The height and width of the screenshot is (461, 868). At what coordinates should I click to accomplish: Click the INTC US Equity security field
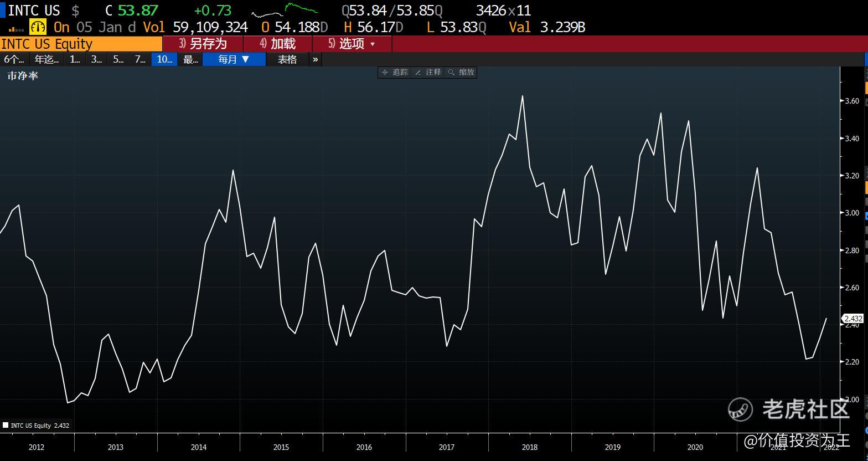[x=81, y=44]
